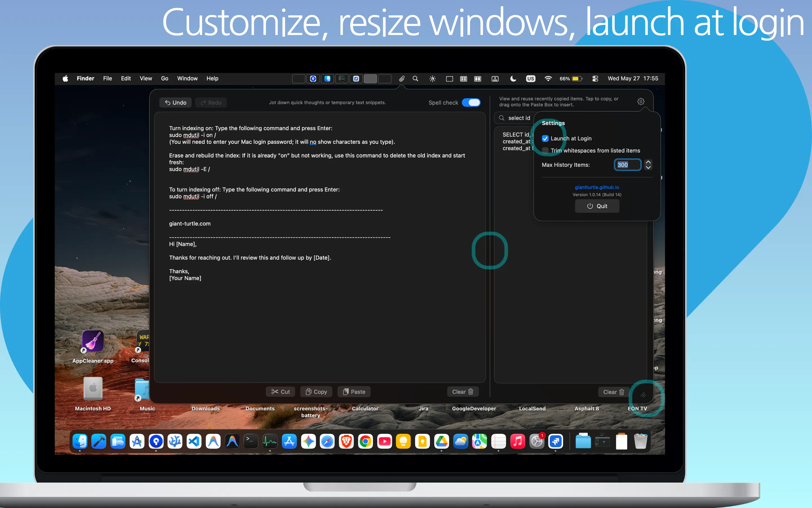Open Safari from the Dock
Image resolution: width=812 pixels, height=508 pixels.
pyautogui.click(x=327, y=441)
